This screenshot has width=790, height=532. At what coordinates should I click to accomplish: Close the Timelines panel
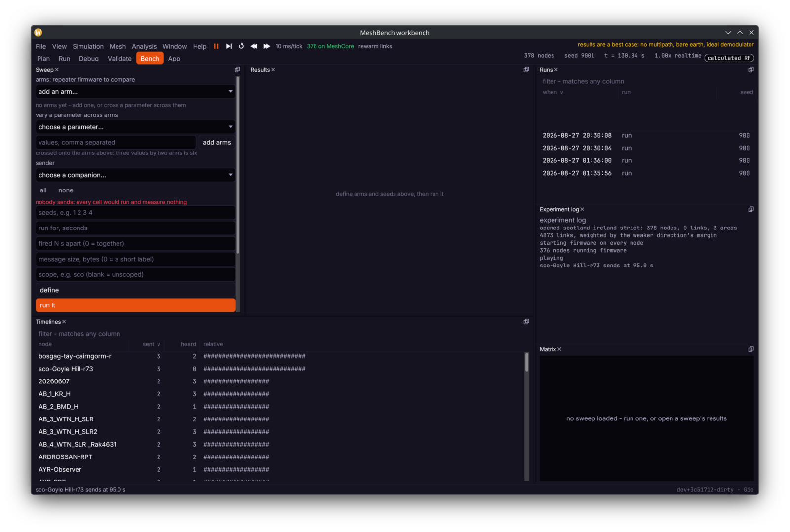click(64, 322)
